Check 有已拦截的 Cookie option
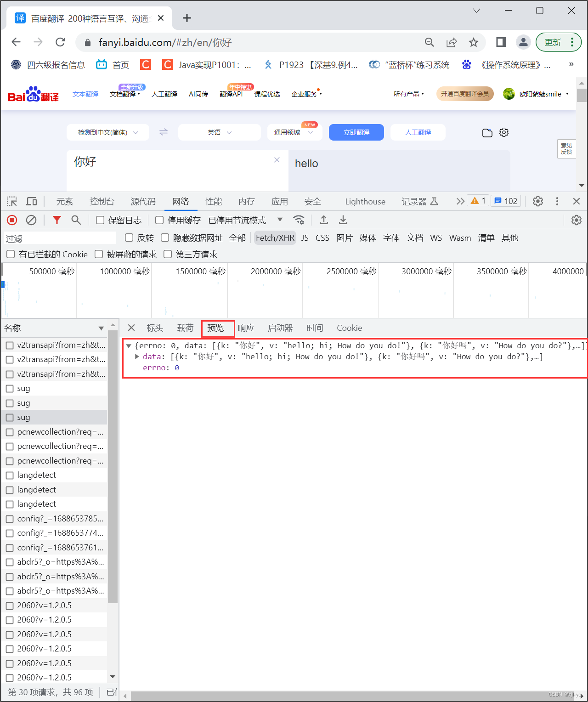This screenshot has width=588, height=702. click(11, 254)
